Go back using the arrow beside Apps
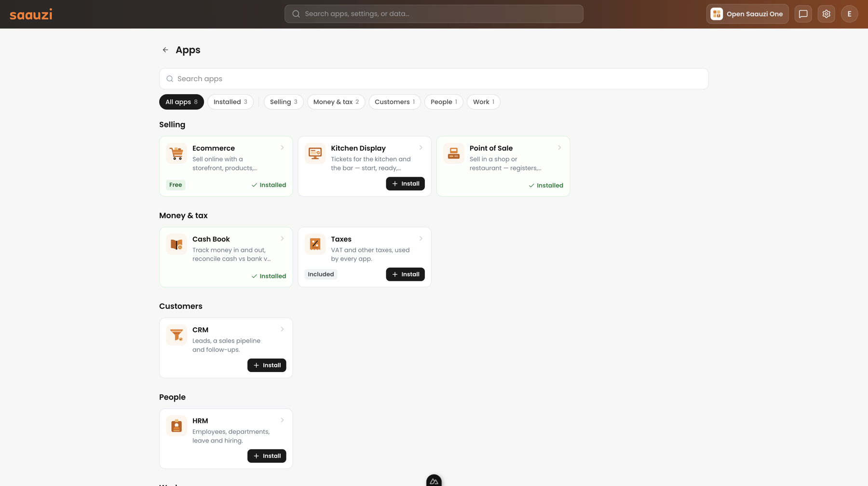 coord(165,50)
